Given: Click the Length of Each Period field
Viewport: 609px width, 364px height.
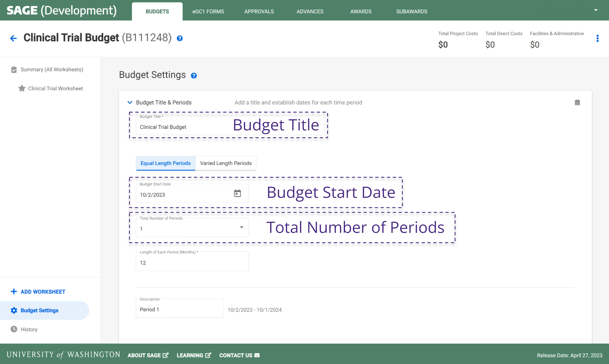Looking at the screenshot, I should (192, 262).
